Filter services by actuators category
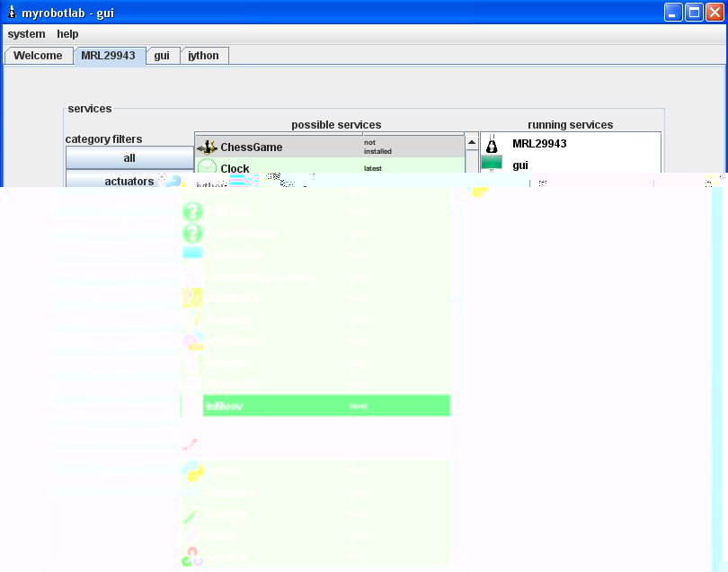This screenshot has height=572, width=728. 129,181
